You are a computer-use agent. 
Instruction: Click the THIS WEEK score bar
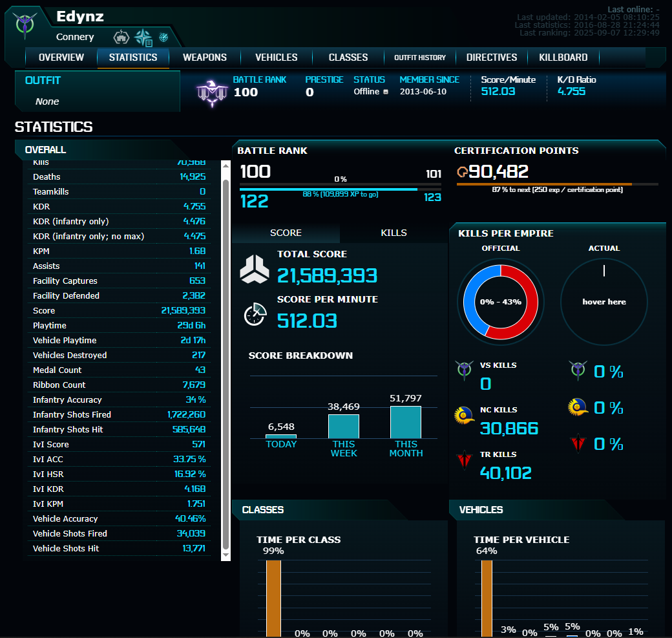[x=344, y=426]
